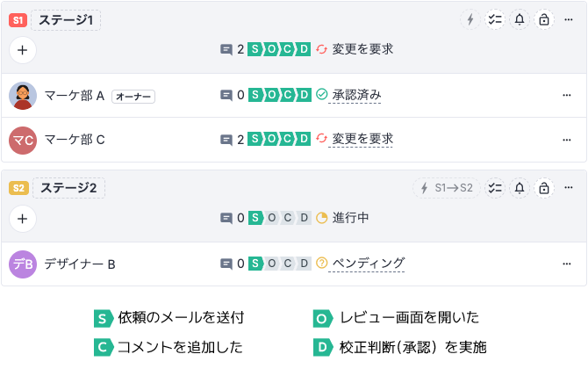Toggle the lock icon for ステージ2
588x376 pixels.
(x=544, y=188)
